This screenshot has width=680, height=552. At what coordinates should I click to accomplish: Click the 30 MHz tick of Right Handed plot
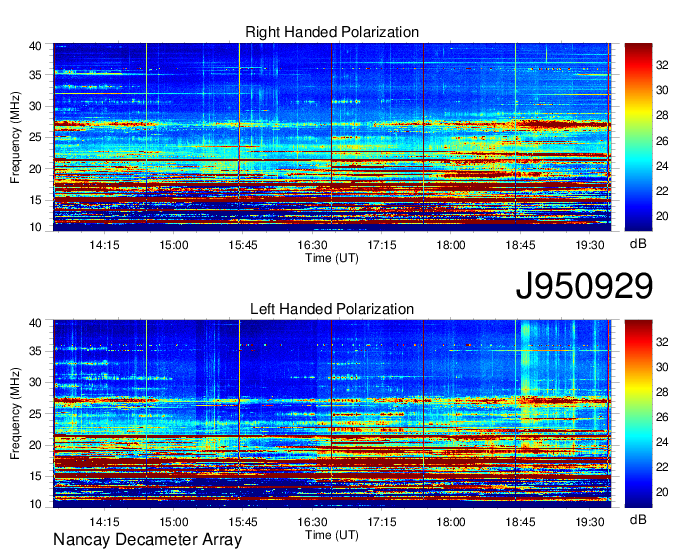36,107
